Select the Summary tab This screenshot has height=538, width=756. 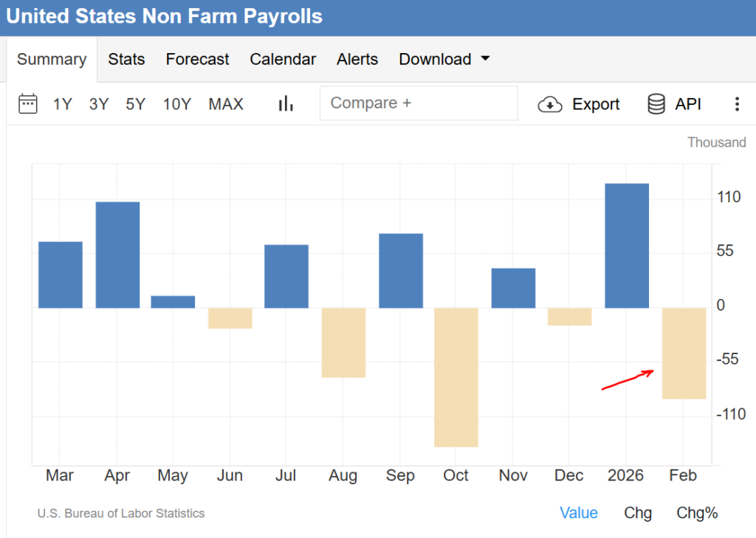pos(52,60)
